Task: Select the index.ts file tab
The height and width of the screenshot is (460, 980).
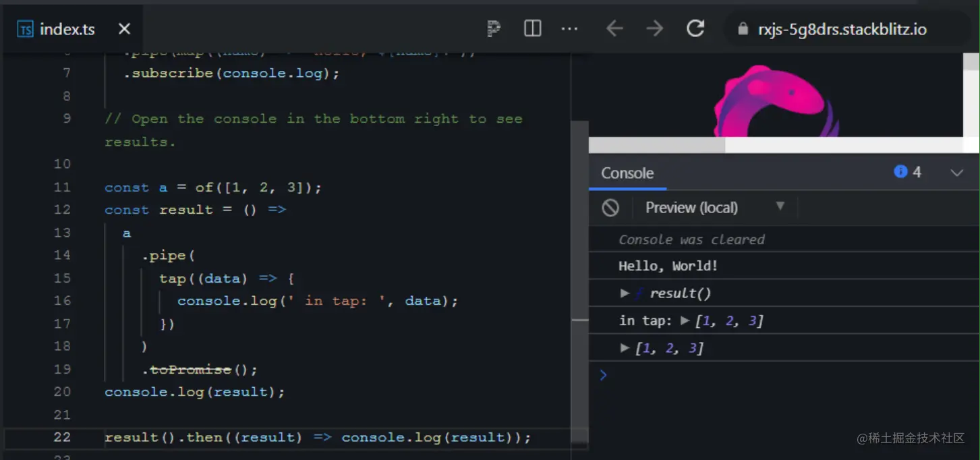Action: (72, 29)
